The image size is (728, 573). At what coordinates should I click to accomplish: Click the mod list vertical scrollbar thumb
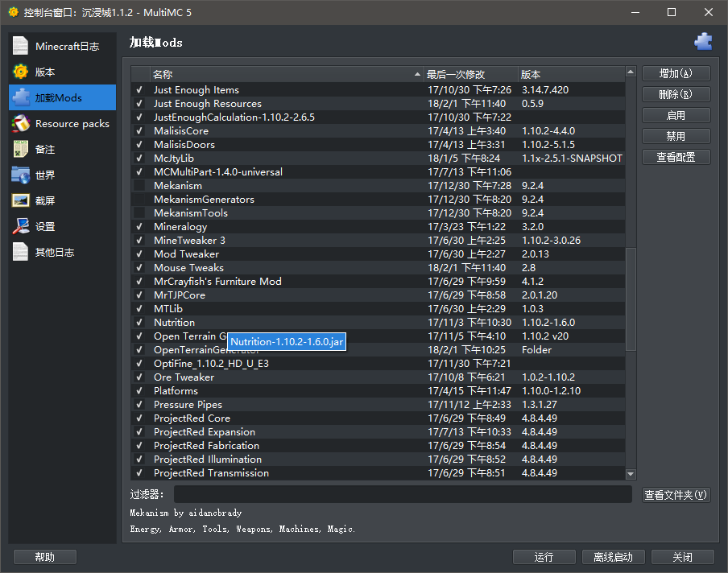click(x=630, y=299)
